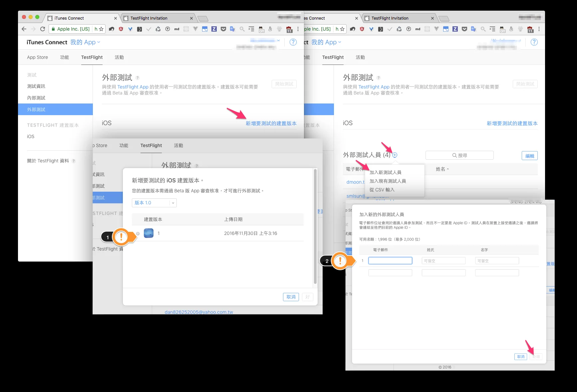Click 新增要測試的建置版本 link in right window

(x=512, y=123)
